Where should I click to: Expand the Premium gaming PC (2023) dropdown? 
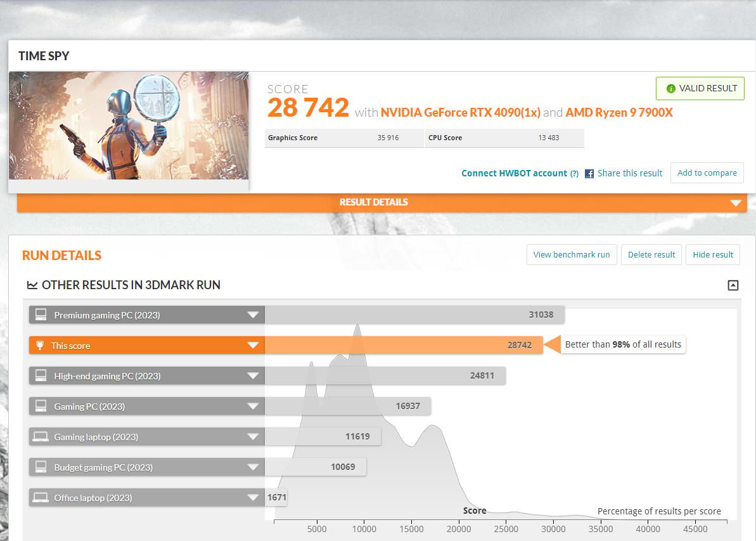click(253, 315)
